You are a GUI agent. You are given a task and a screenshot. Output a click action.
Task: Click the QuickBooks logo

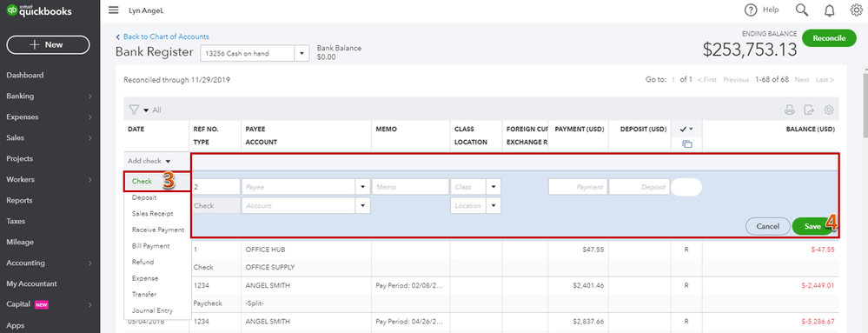[x=39, y=10]
